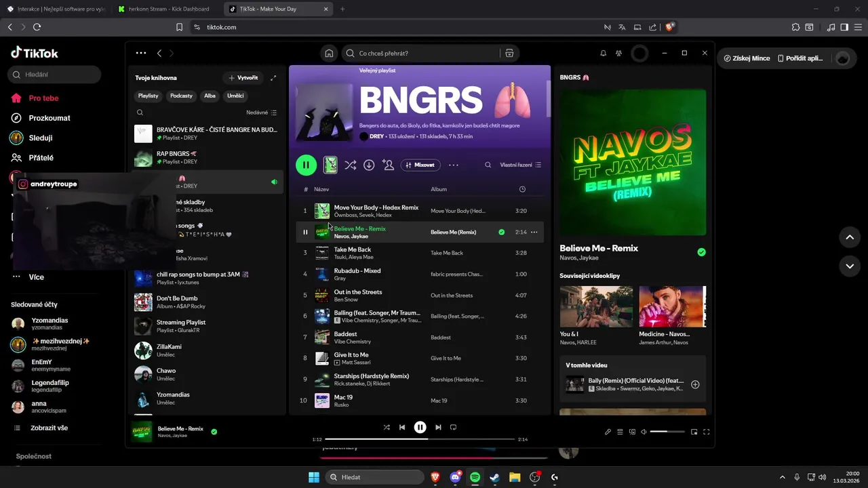
Task: Click TikTok Hledání search field
Action: [x=54, y=75]
